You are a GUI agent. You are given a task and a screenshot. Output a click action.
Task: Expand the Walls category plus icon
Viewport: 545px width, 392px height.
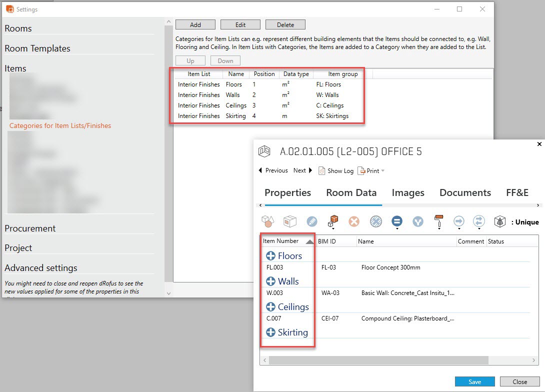270,281
